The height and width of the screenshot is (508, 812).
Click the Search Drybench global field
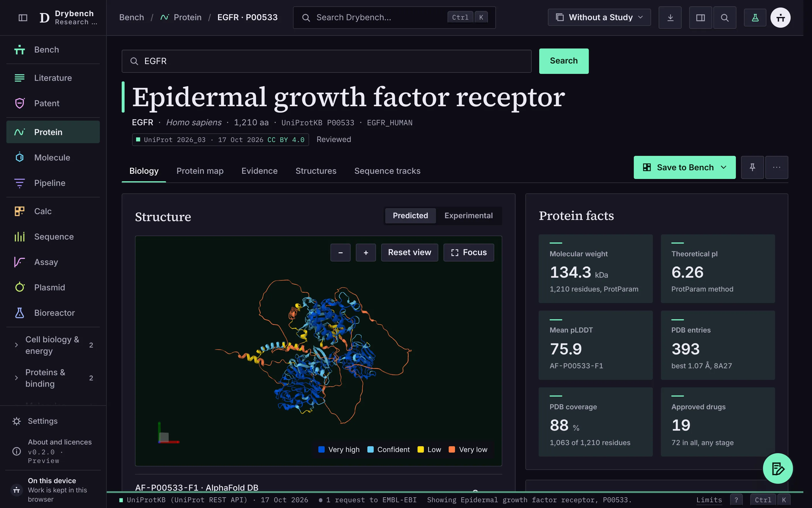394,18
